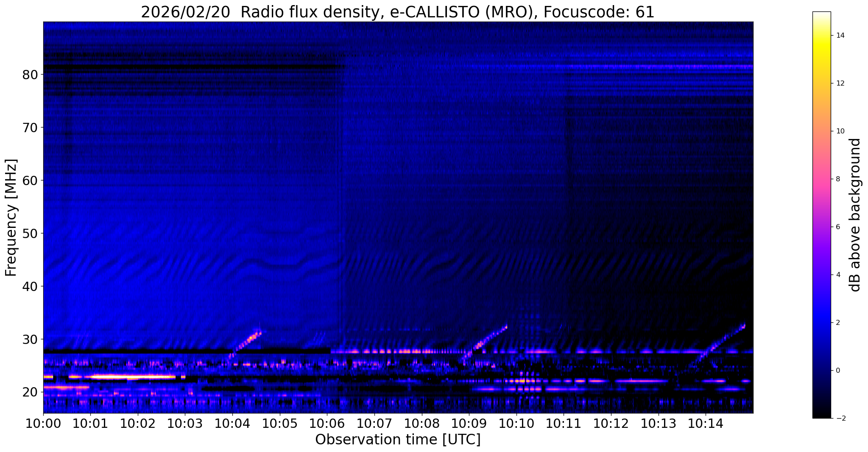Select the 10:14 time tick label

(706, 424)
